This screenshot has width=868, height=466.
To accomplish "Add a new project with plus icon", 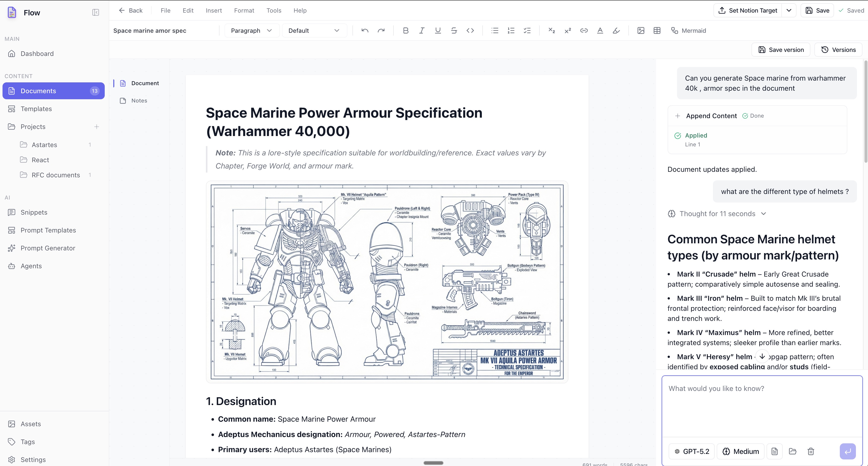I will coord(97,127).
